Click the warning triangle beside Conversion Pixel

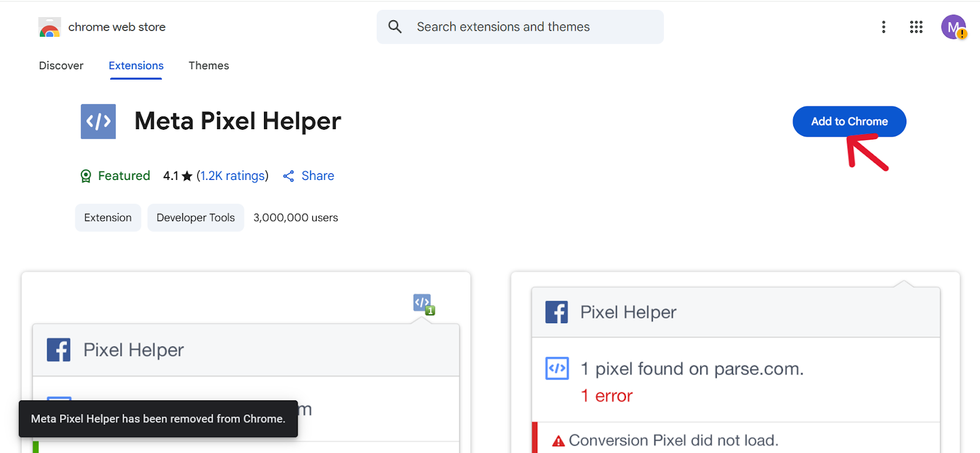coord(558,441)
